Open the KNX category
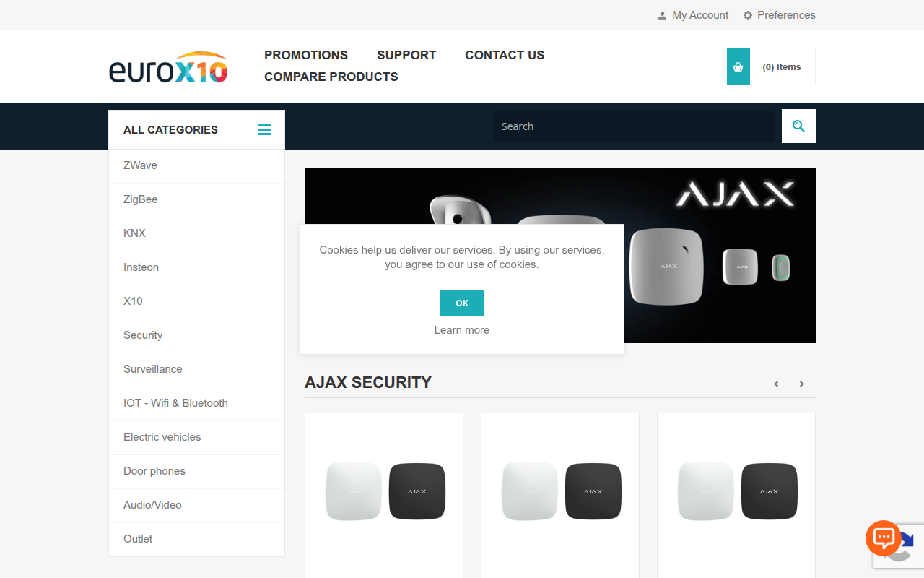The height and width of the screenshot is (578, 924). [x=196, y=233]
